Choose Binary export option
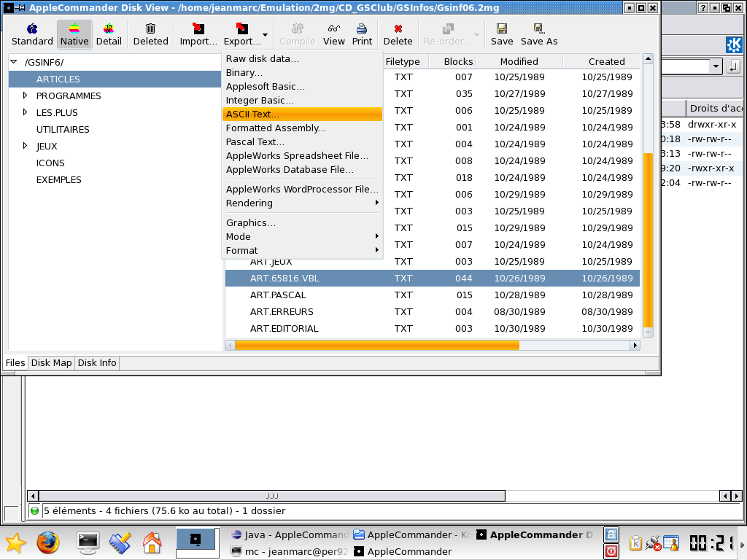The width and height of the screenshot is (747, 560). (x=302, y=72)
